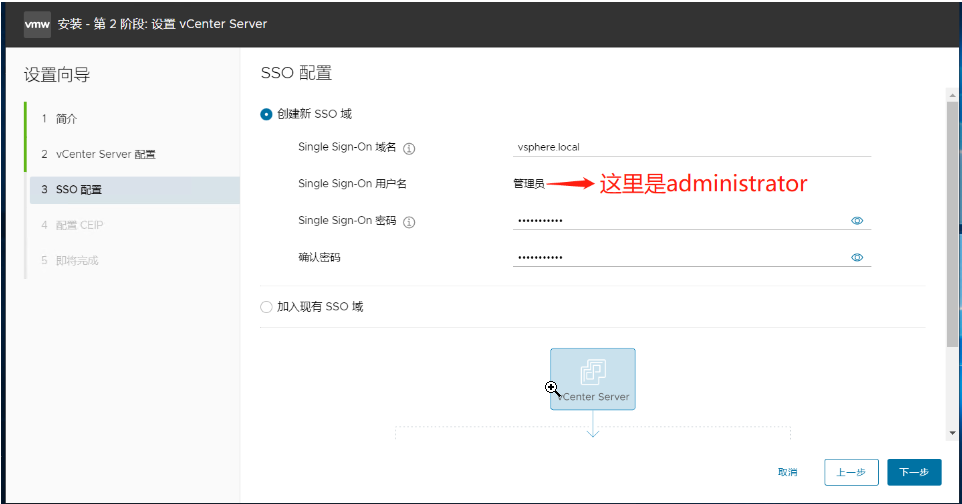
Task: Click the vertical scrollbar thumb
Action: click(952, 224)
